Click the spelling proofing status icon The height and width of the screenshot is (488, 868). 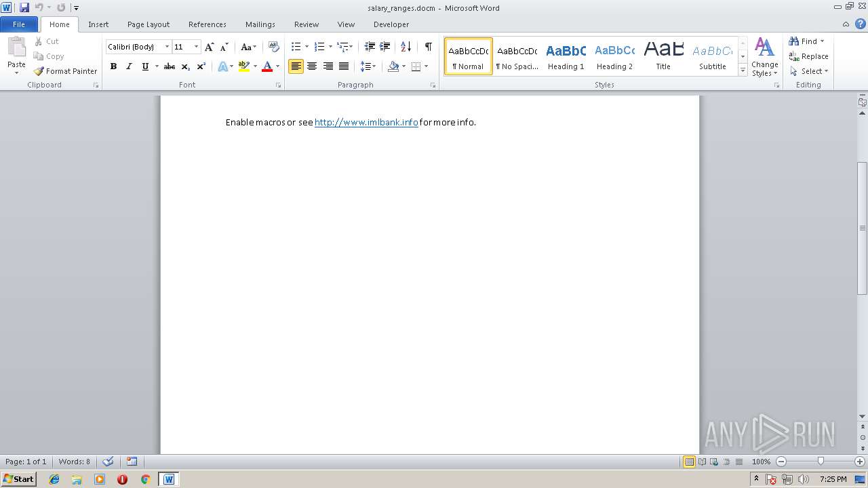tap(108, 462)
